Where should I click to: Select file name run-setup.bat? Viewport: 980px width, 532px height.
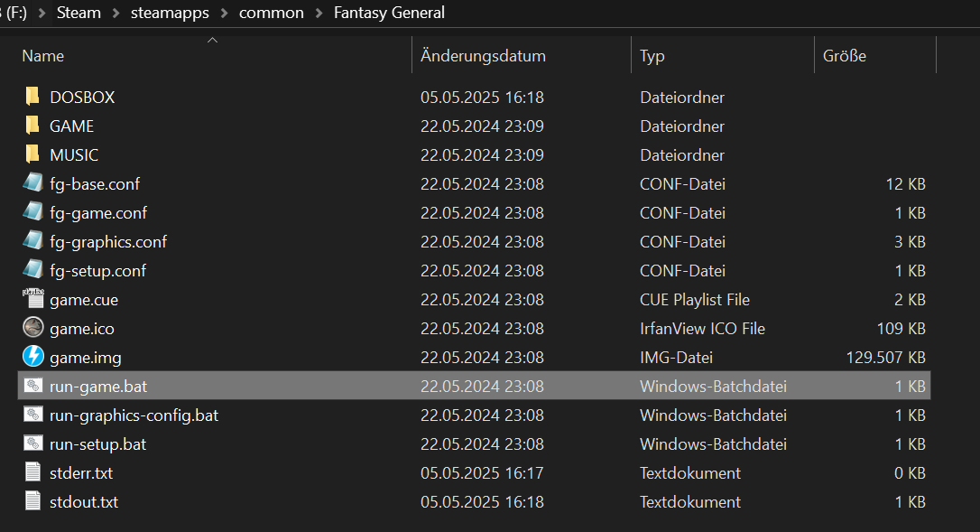[x=98, y=443]
